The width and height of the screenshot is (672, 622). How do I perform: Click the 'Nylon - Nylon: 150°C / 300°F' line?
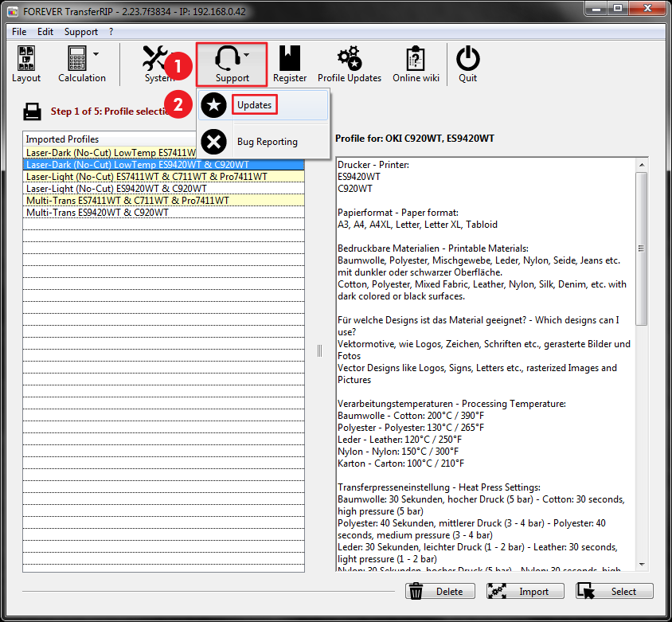pyautogui.click(x=398, y=452)
